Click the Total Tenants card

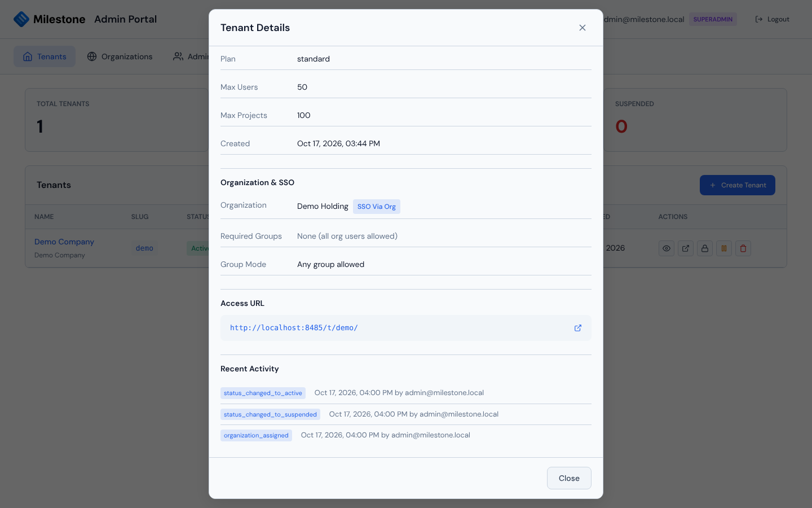[x=117, y=120]
